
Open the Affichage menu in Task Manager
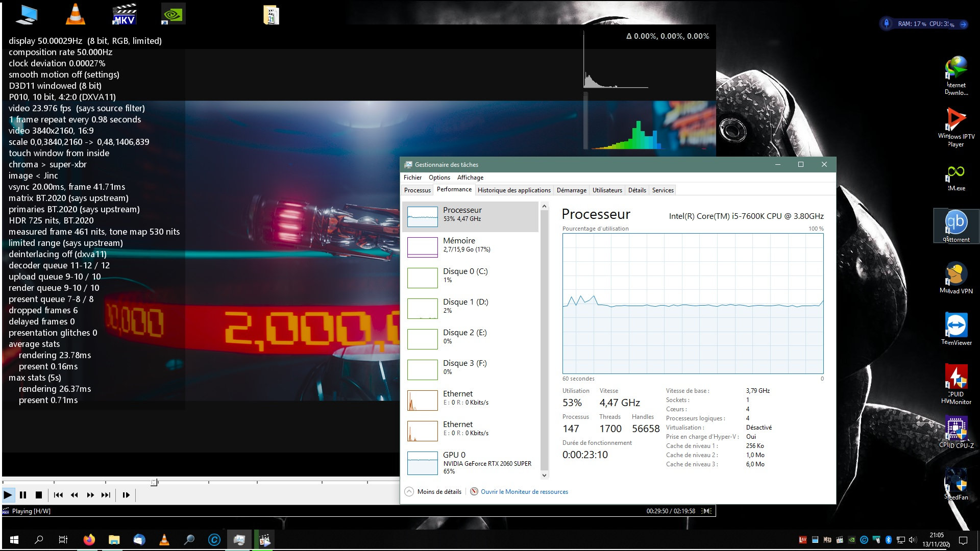[x=470, y=178]
